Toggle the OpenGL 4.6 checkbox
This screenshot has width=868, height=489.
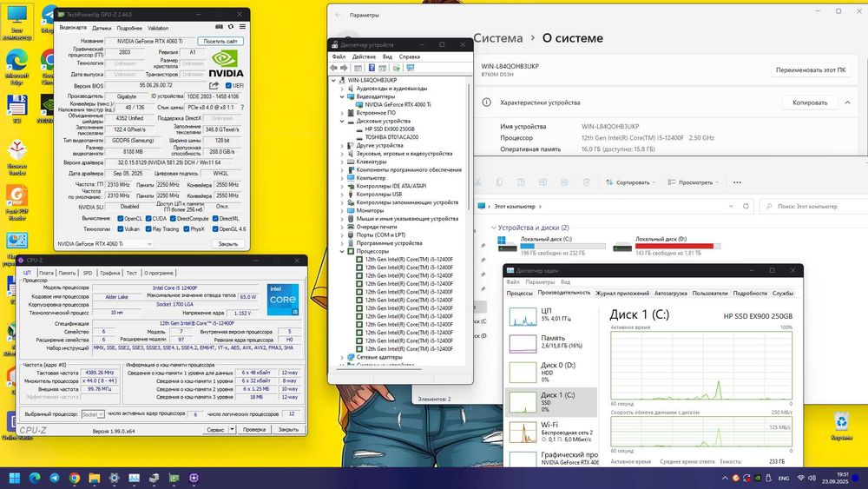(x=214, y=228)
